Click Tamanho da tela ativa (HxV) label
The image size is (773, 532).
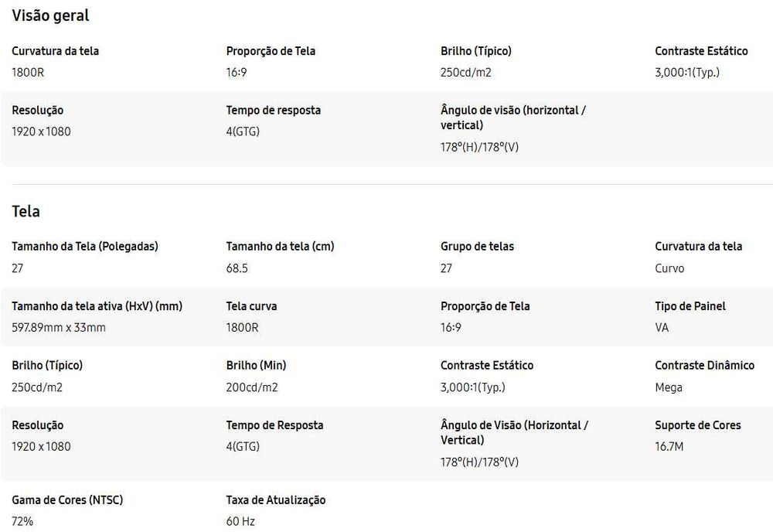97,306
